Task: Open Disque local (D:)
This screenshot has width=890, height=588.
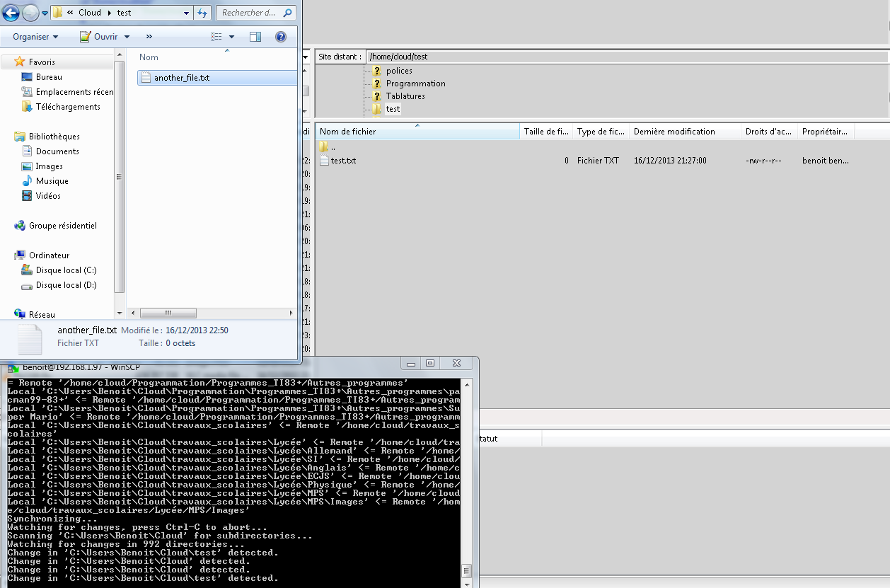Action: [x=66, y=285]
